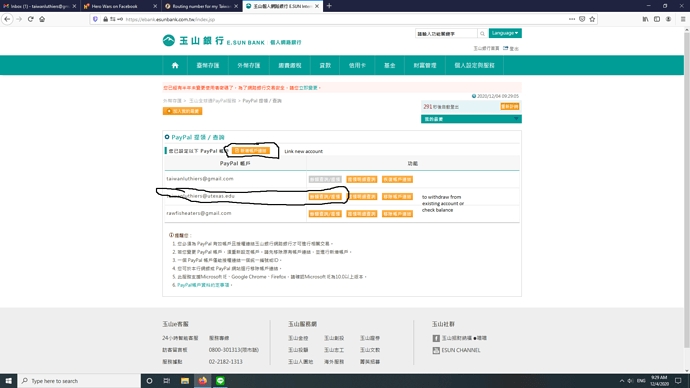Click the browser forward arrow
Image resolution: width=690 pixels, height=388 pixels.
coord(18,19)
